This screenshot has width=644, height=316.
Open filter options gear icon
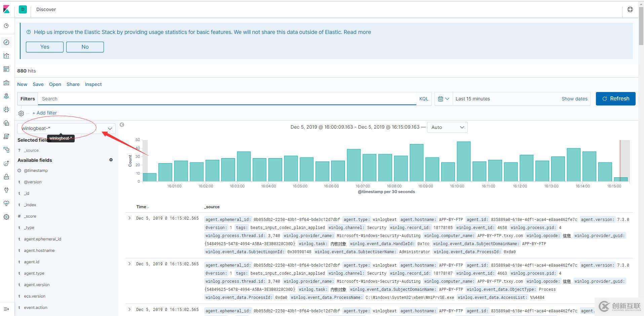coord(21,114)
